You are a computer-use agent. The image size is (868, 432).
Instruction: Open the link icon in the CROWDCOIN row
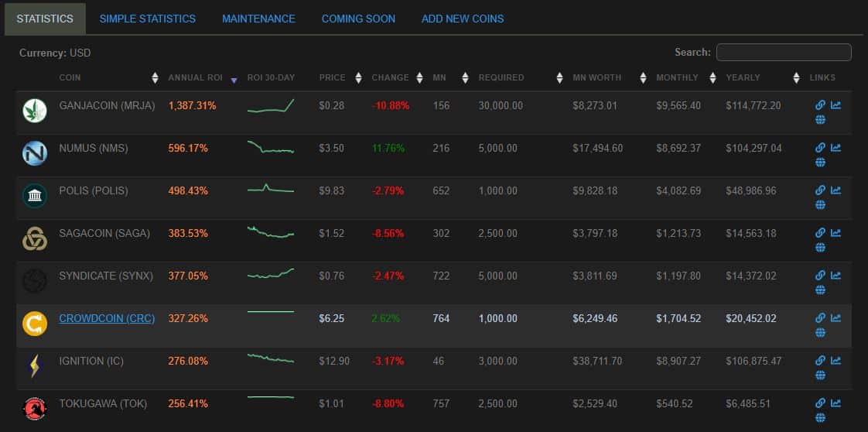point(820,318)
